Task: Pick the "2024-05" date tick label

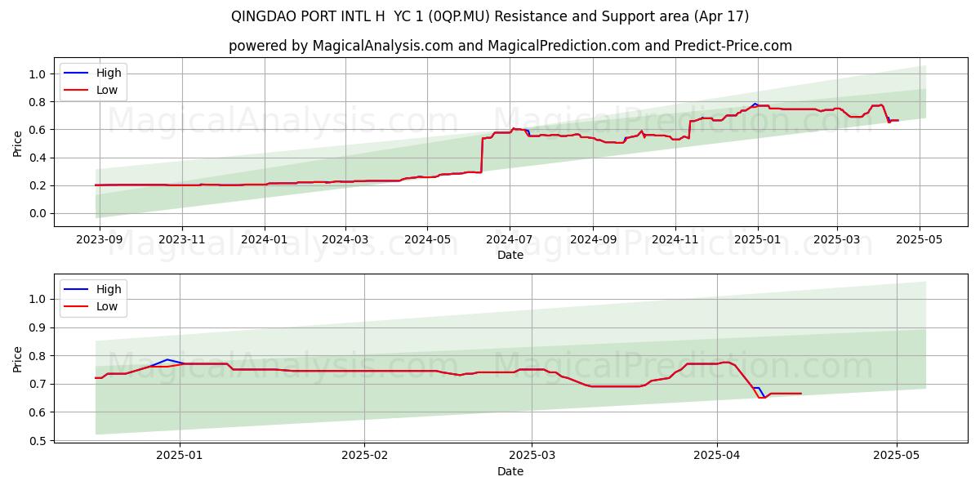Action: pos(427,239)
